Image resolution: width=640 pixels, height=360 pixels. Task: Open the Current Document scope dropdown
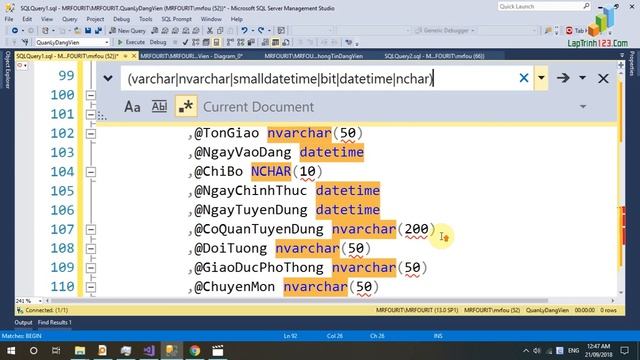pos(583,107)
